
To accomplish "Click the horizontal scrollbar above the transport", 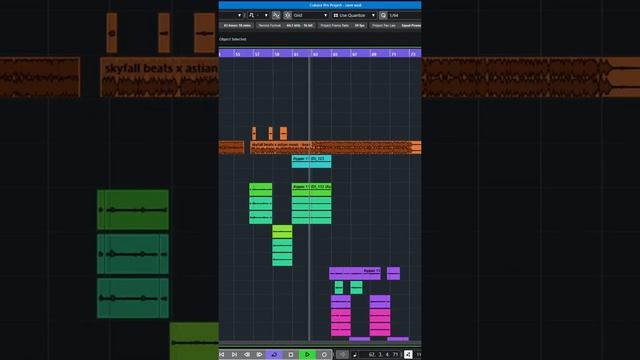I will pyautogui.click(x=320, y=343).
